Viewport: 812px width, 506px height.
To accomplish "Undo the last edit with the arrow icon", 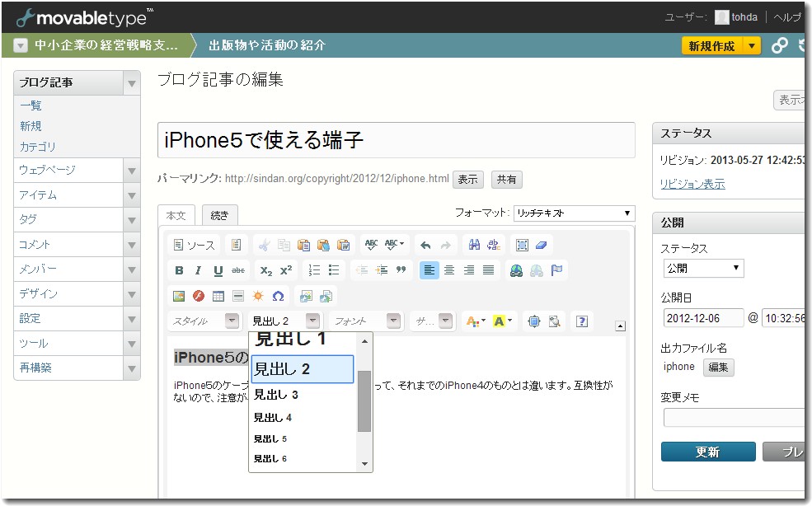I will point(425,245).
